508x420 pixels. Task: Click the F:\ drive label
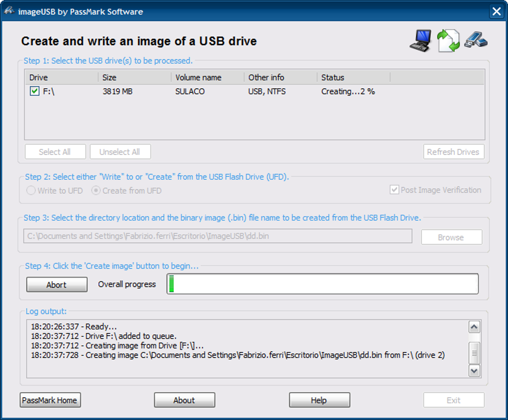tap(49, 91)
